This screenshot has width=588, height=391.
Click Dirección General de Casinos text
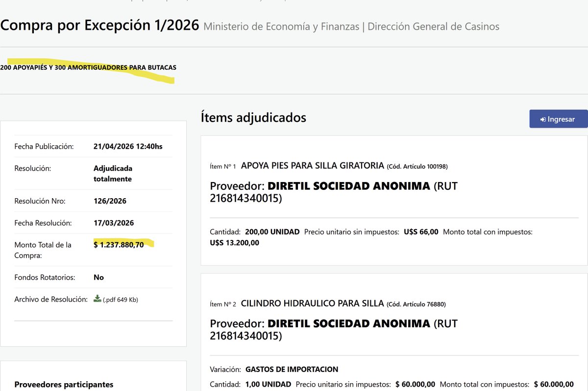(x=434, y=26)
